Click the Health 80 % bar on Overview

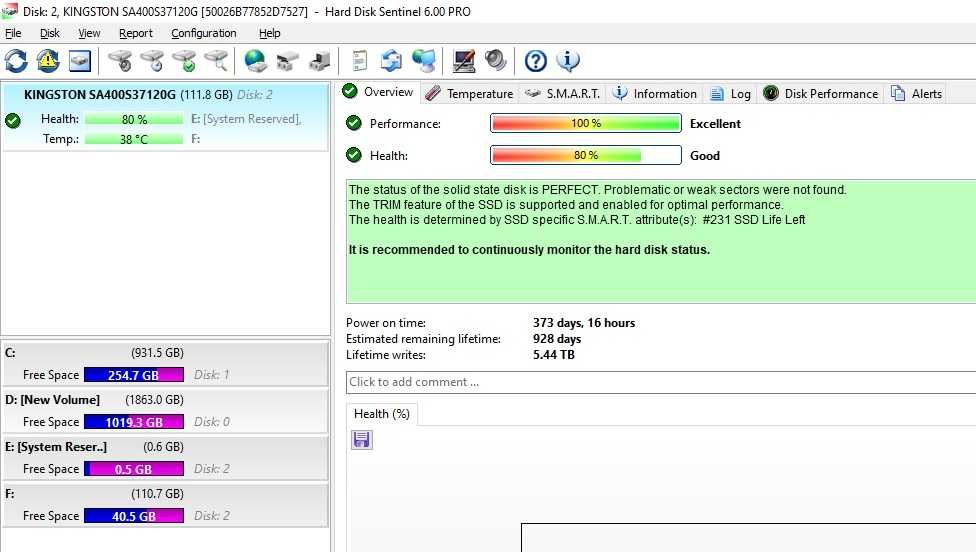[x=586, y=155]
